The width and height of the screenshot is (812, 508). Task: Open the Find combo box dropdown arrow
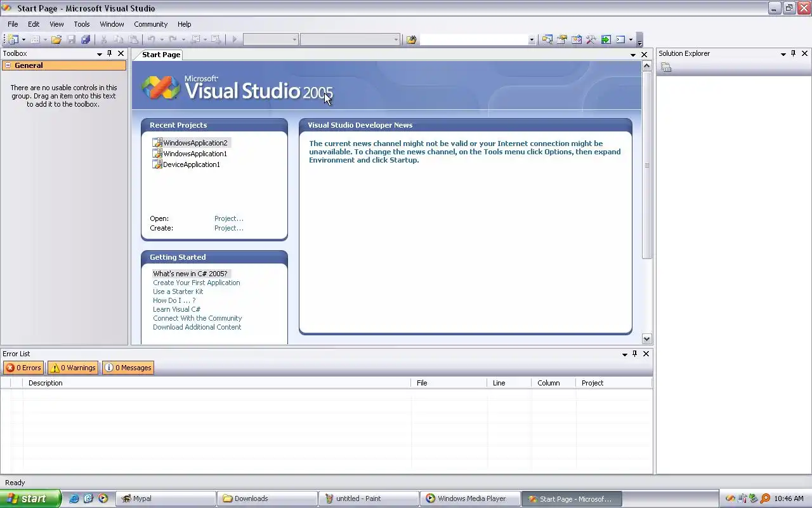click(532, 39)
